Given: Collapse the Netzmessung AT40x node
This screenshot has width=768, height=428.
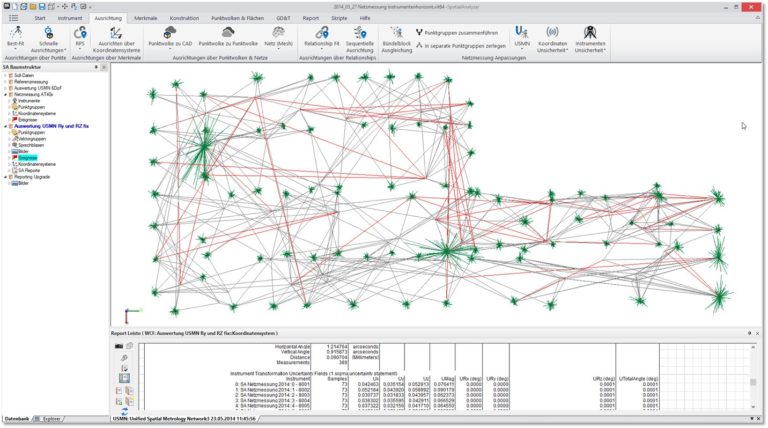Looking at the screenshot, I should [x=5, y=95].
